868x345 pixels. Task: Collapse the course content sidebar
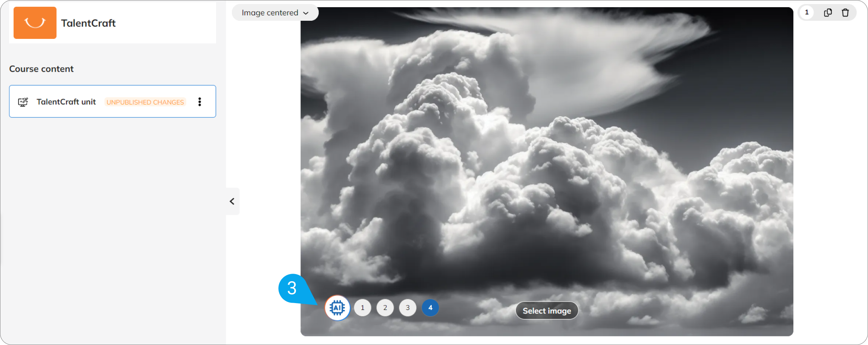click(x=232, y=201)
